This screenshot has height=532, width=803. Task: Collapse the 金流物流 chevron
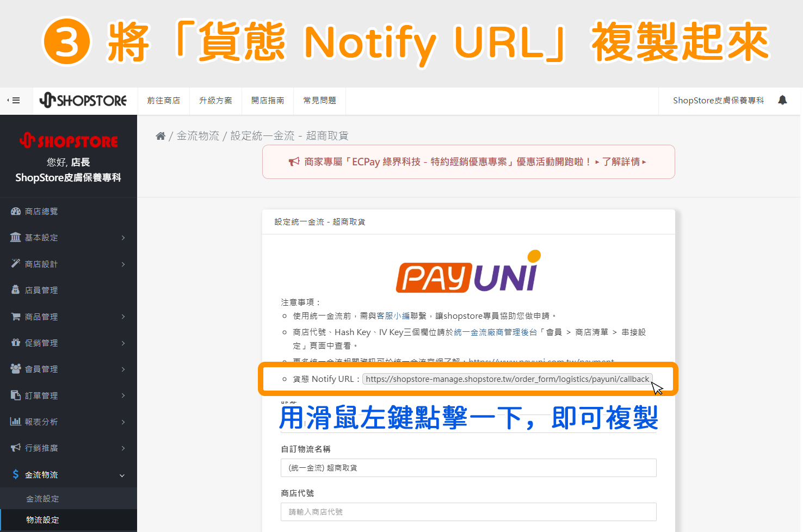[x=122, y=475]
